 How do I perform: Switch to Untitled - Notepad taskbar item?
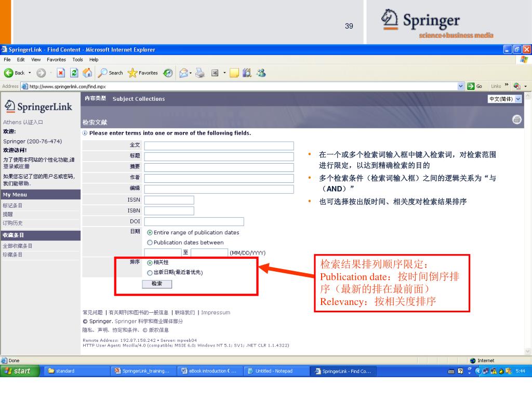[276, 371]
